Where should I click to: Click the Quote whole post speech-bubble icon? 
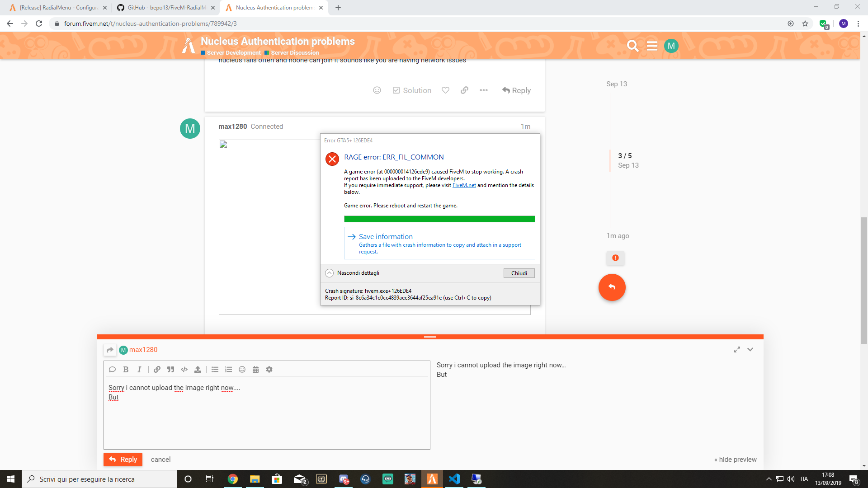112,370
